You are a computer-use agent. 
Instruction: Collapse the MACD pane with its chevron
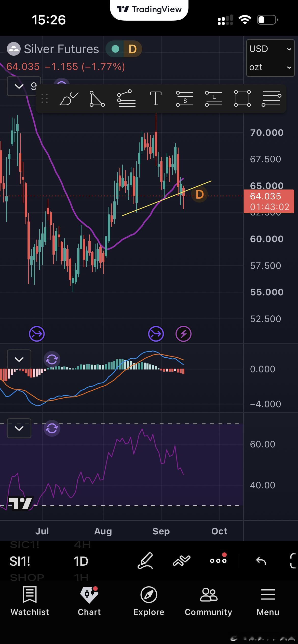tap(19, 359)
